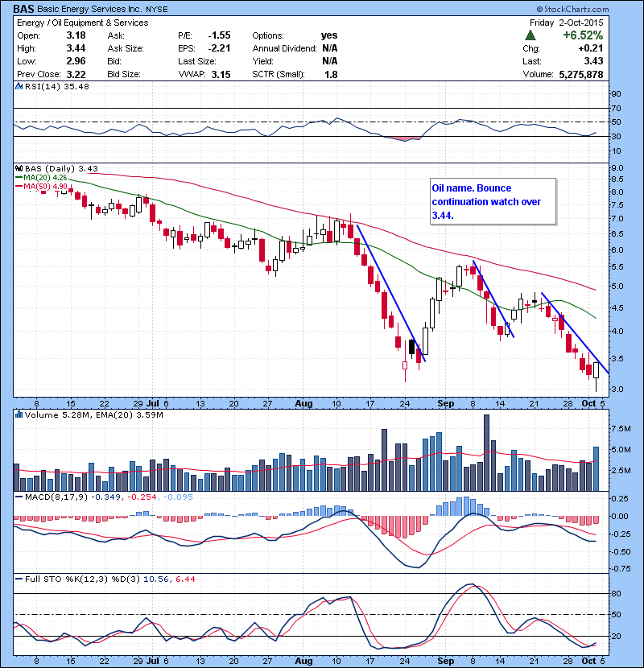Click the VWAP value 3.15
This screenshot has width=644, height=668.
pos(221,74)
